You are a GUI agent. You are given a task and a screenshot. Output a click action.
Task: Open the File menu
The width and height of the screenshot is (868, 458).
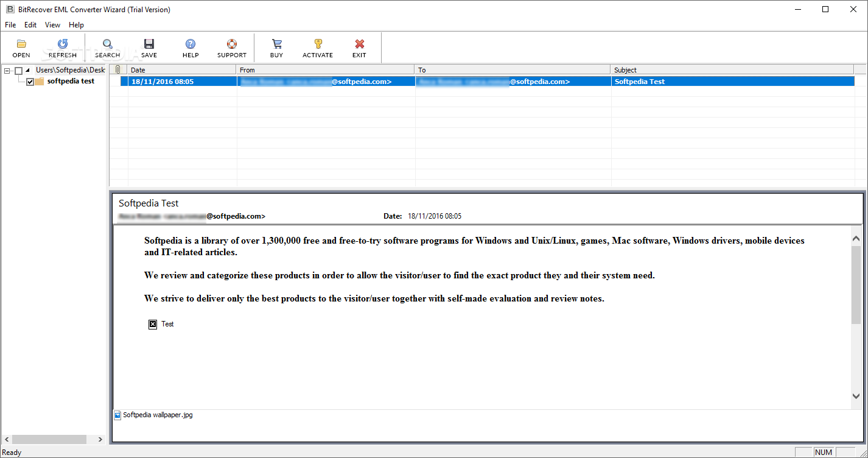(x=10, y=25)
